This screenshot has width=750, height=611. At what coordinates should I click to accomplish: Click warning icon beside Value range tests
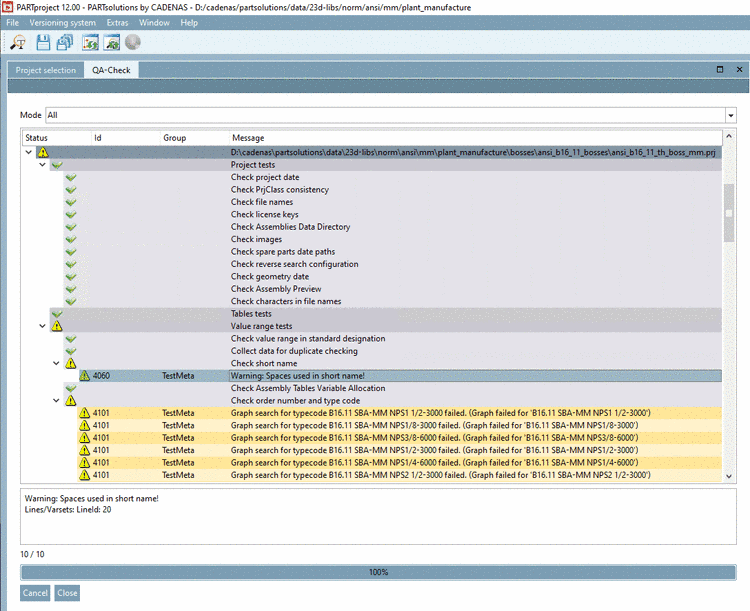click(57, 326)
